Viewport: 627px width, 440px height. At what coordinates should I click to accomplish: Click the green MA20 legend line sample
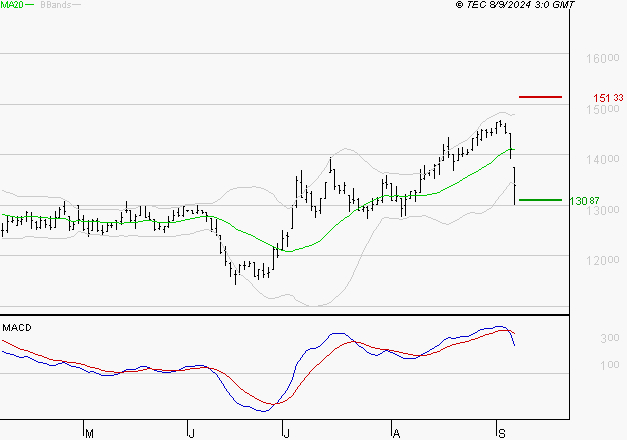click(x=30, y=5)
